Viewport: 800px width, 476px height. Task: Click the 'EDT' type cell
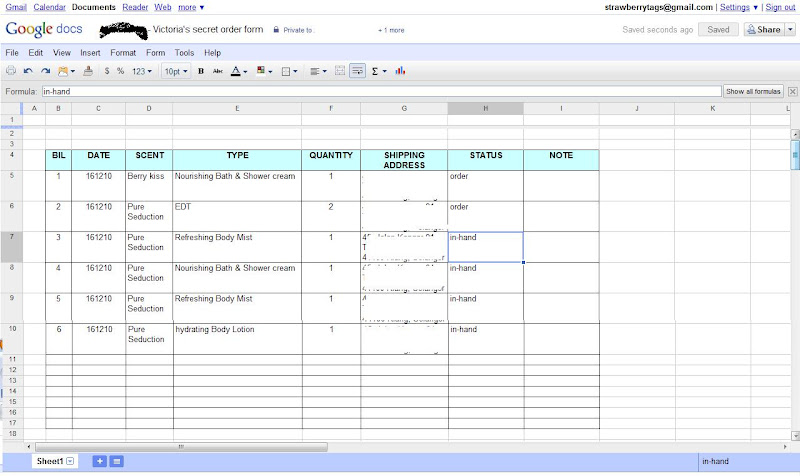tap(237, 216)
